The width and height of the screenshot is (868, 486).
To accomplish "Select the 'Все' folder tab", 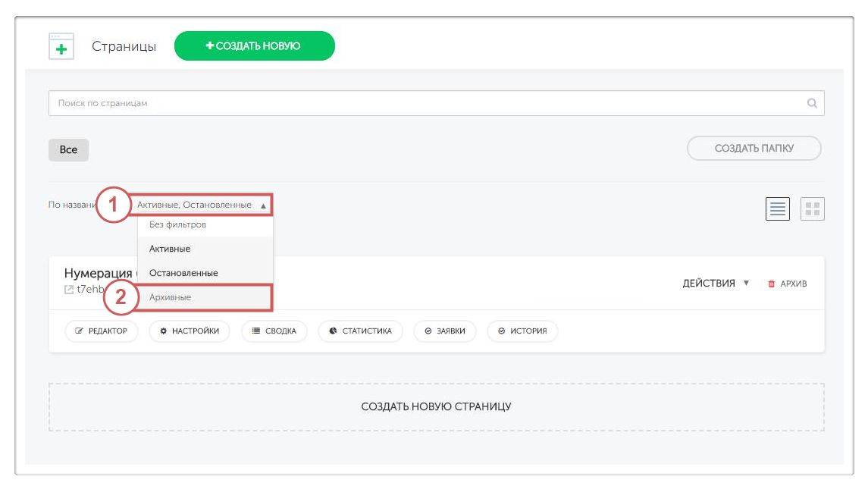I will coord(68,150).
